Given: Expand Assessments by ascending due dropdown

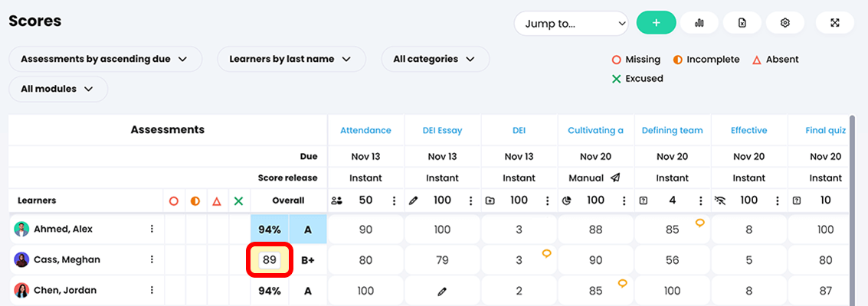Looking at the screenshot, I should click(x=105, y=59).
